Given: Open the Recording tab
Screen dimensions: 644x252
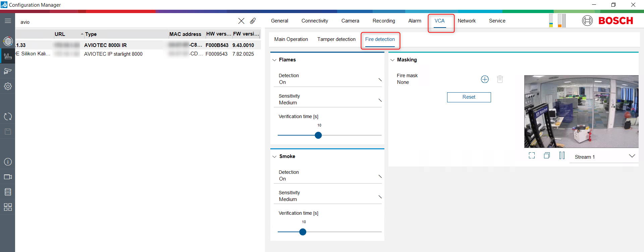Looking at the screenshot, I should point(384,21).
